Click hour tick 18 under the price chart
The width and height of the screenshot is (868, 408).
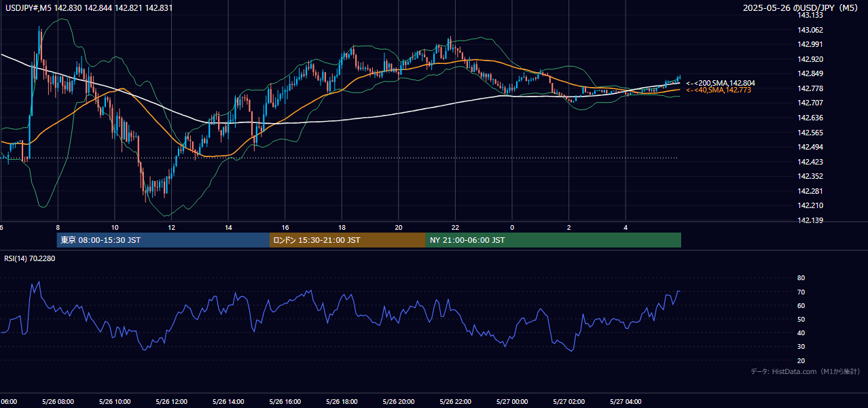pyautogui.click(x=342, y=227)
